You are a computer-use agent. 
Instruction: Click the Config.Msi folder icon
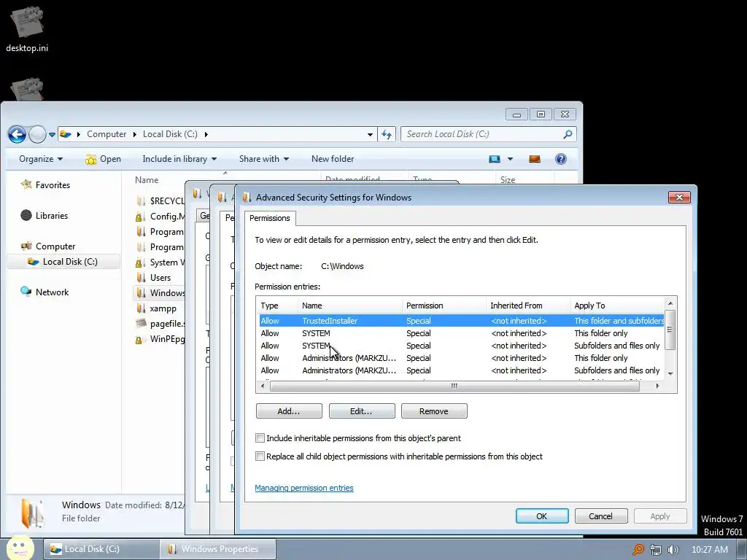click(x=140, y=217)
